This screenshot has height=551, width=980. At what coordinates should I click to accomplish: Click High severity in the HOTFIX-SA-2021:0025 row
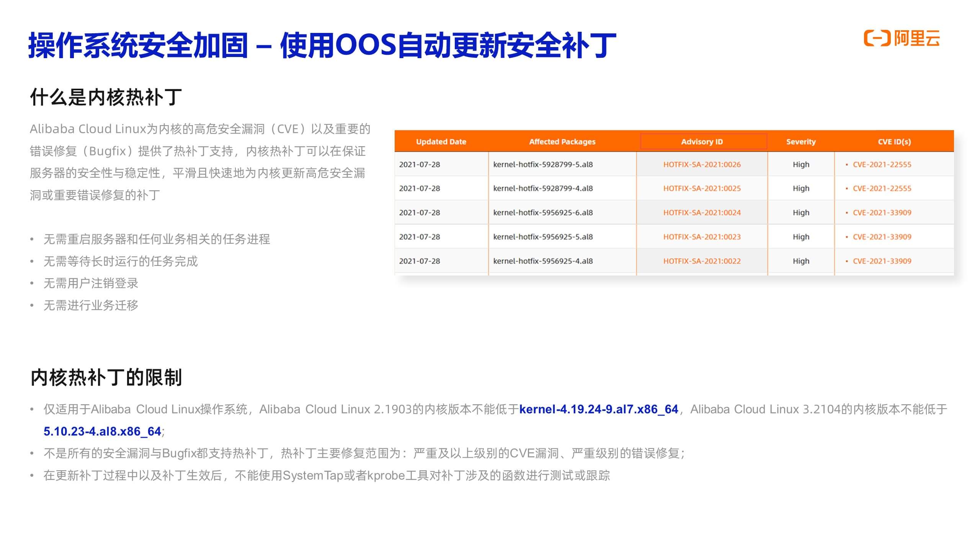tap(801, 188)
